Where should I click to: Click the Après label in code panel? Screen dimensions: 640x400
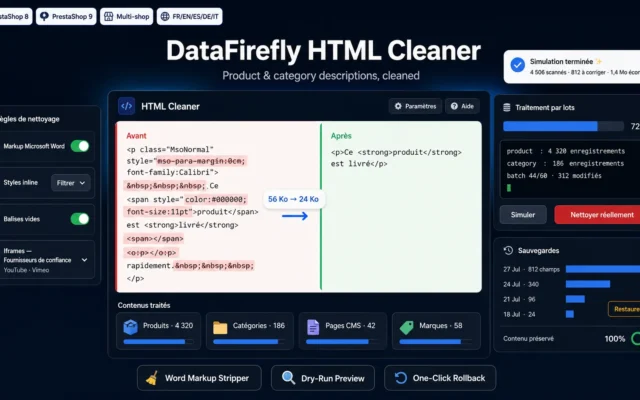tap(341, 136)
